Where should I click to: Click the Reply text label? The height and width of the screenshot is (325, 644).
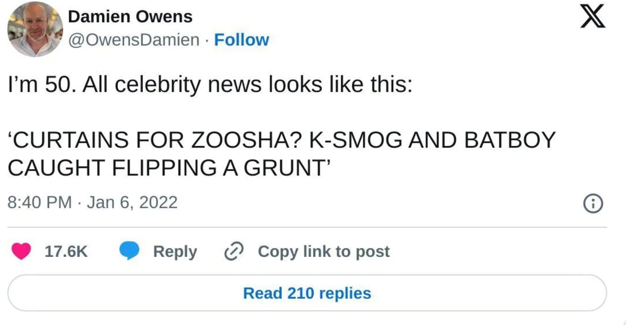[175, 251]
